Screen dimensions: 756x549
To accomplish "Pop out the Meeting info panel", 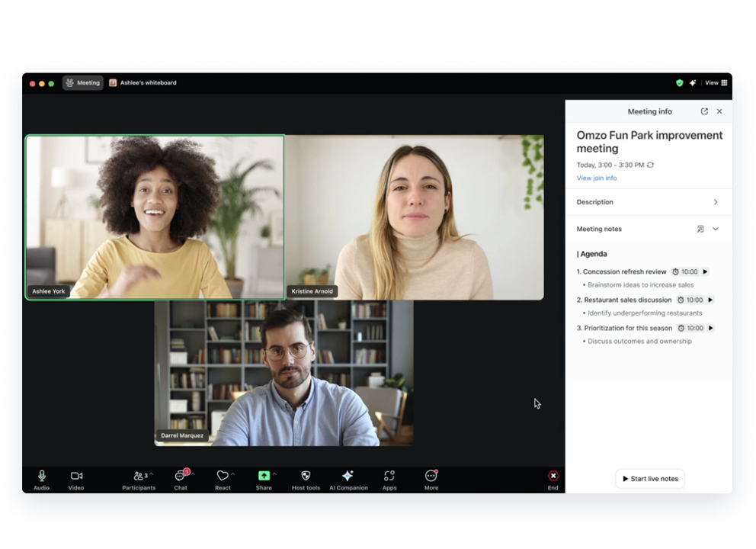I will tap(704, 111).
